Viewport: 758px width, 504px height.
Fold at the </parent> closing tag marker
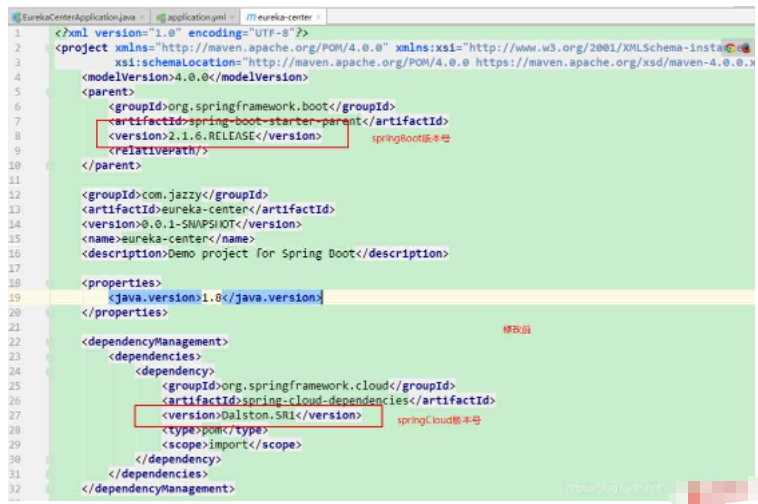[x=48, y=165]
